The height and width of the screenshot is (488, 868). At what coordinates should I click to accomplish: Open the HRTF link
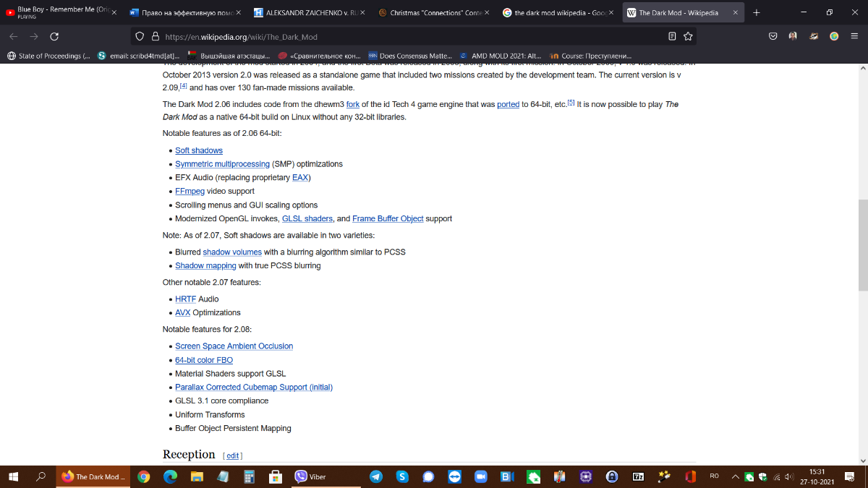[186, 299]
